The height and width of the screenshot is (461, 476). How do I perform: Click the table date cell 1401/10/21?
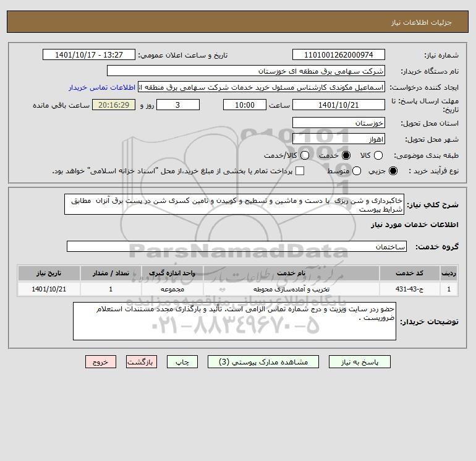coord(49,289)
